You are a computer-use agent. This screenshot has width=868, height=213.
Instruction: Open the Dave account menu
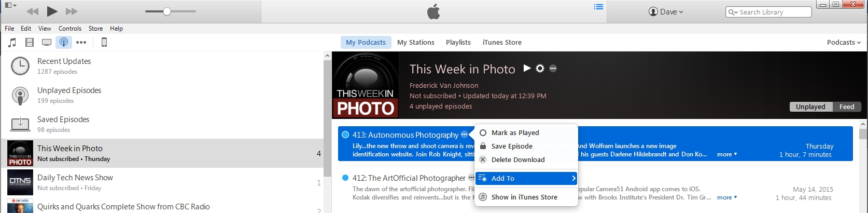[x=666, y=11]
